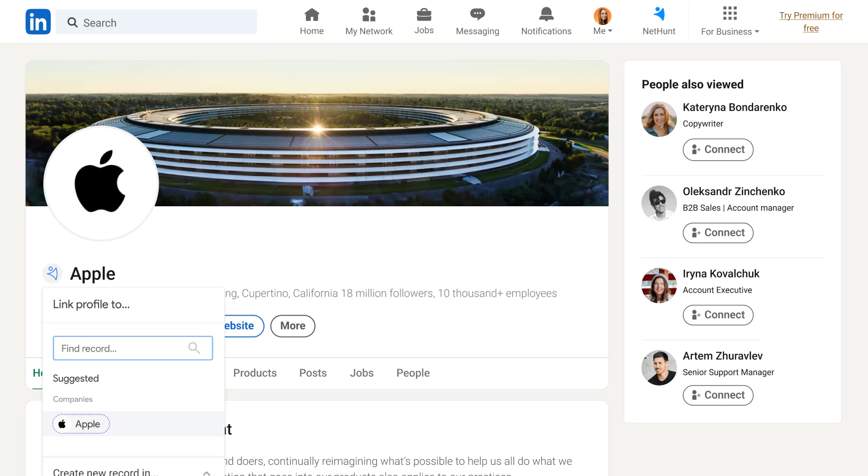Click the Apple company logo picture
868x476 pixels.
(x=101, y=183)
